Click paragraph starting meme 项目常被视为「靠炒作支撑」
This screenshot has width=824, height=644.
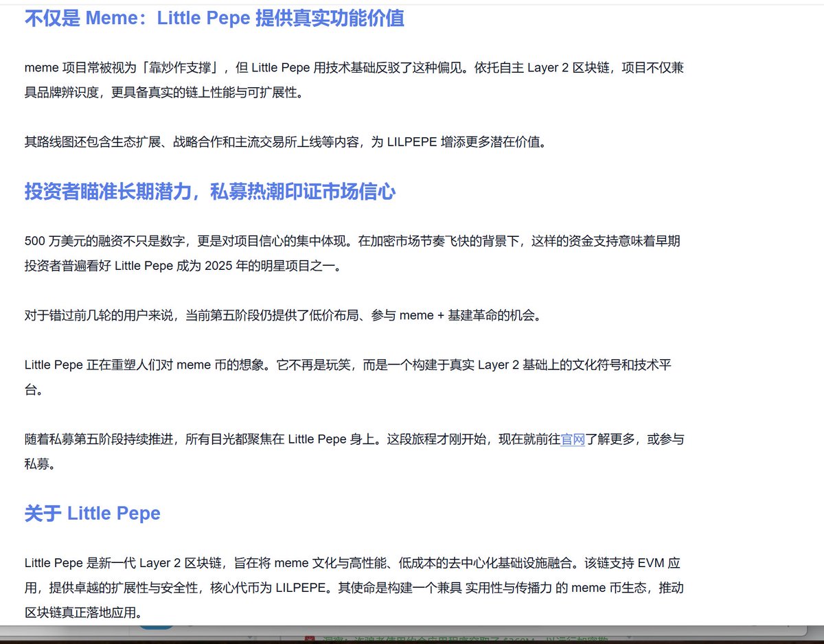coord(354,80)
